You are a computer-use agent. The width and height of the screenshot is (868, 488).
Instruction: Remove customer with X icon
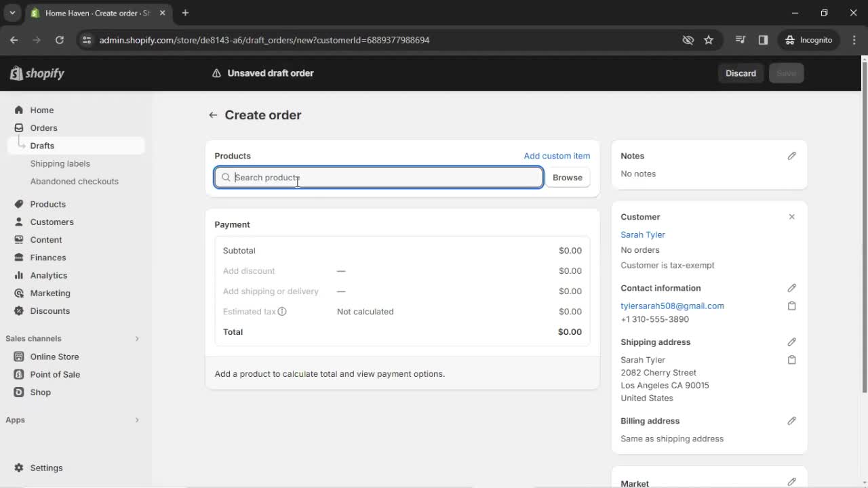coord(791,217)
